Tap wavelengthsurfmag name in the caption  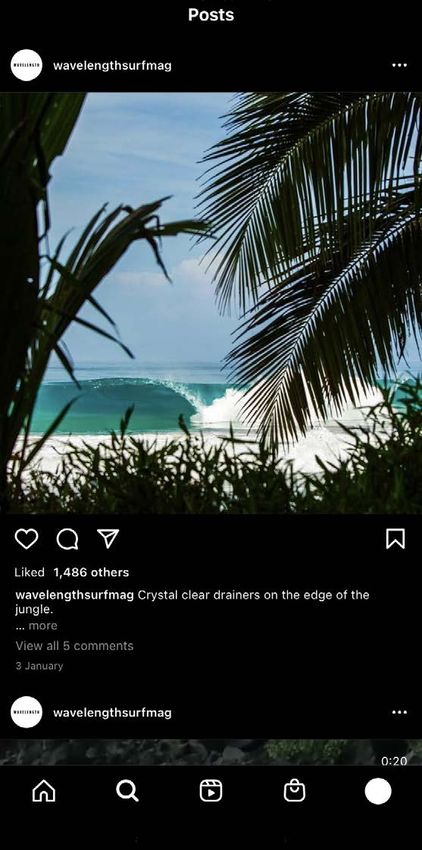coord(74,595)
